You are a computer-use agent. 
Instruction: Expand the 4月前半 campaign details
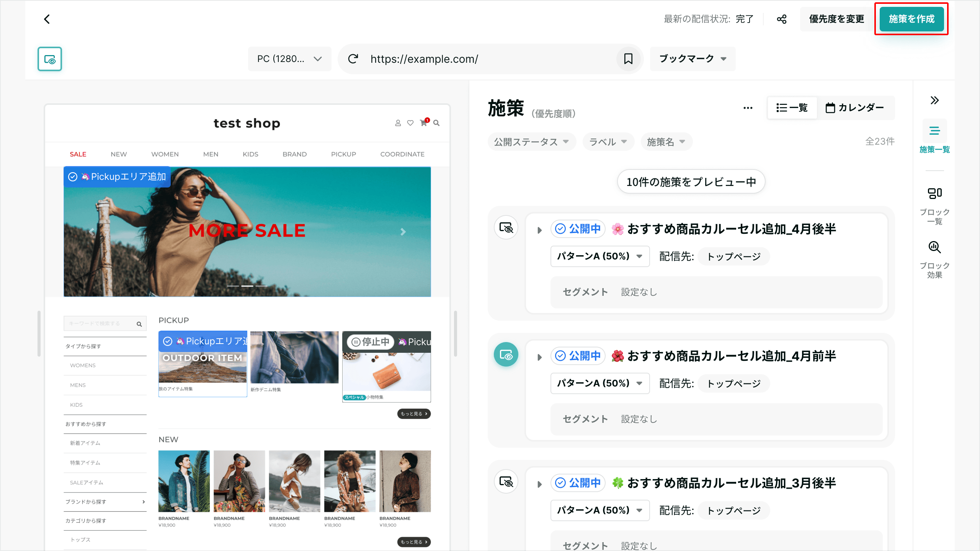tap(540, 357)
